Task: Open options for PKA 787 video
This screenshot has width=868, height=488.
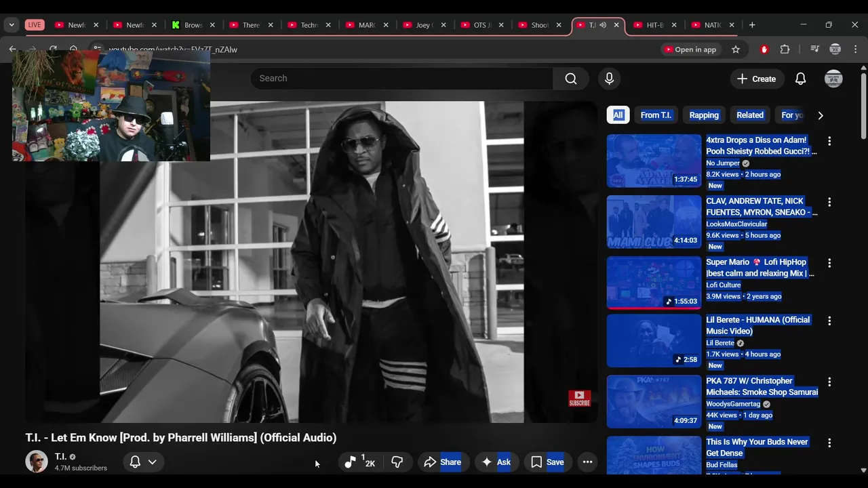Action: tap(829, 382)
